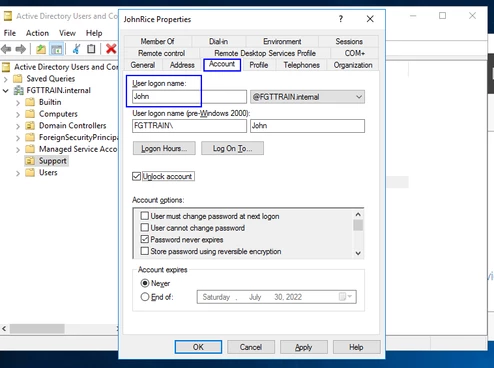Check Store password using reversible encryption
This screenshot has height=368, width=494.
(x=144, y=251)
